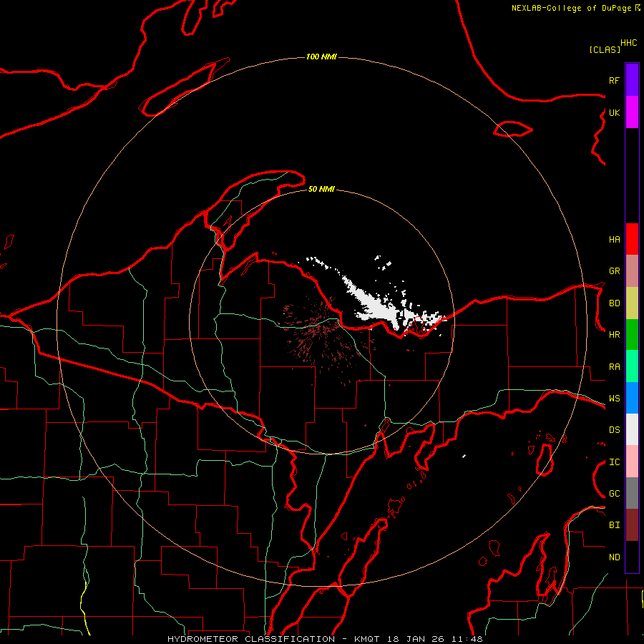Image resolution: width=644 pixels, height=644 pixels.
Task: Click the DS legend label
Action: (615, 430)
